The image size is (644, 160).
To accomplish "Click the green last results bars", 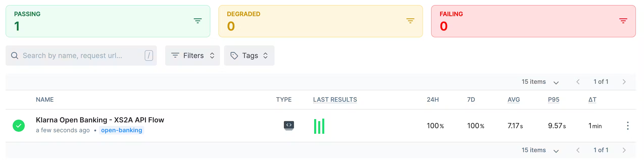I will click(319, 126).
